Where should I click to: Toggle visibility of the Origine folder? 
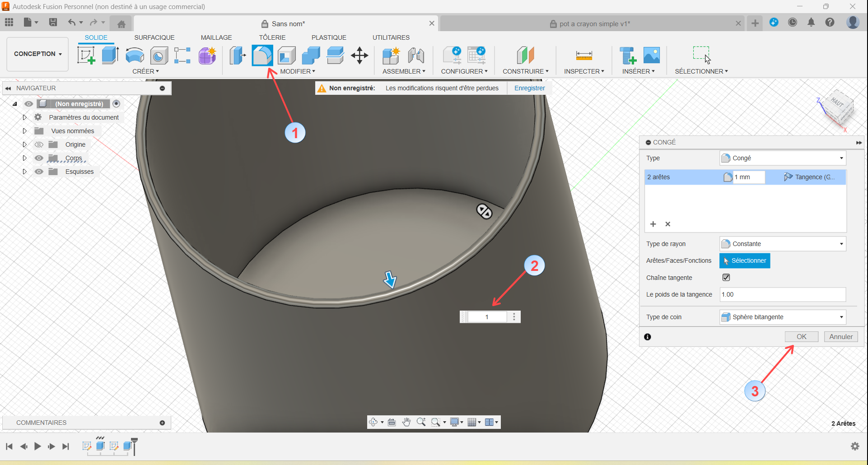[39, 144]
